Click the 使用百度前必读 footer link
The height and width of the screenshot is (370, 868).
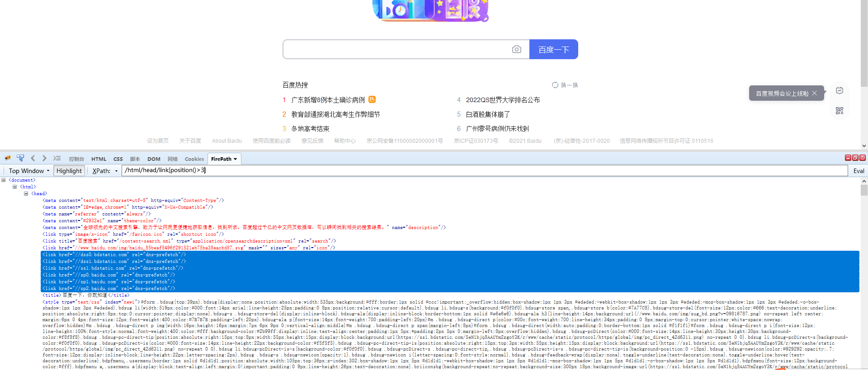click(x=272, y=141)
